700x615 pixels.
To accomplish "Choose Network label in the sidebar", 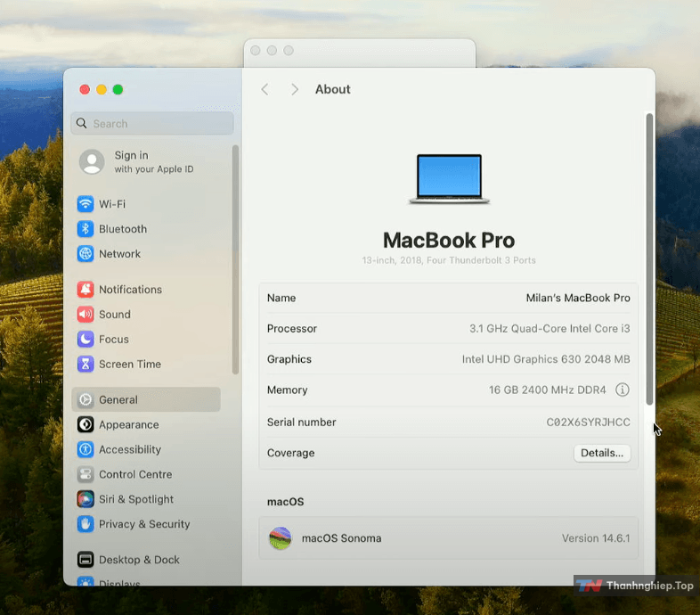I will [x=119, y=254].
